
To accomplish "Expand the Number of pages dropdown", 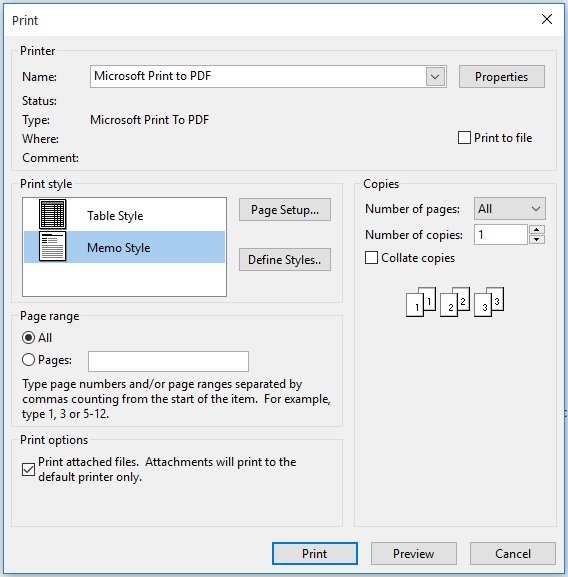I will (510, 209).
